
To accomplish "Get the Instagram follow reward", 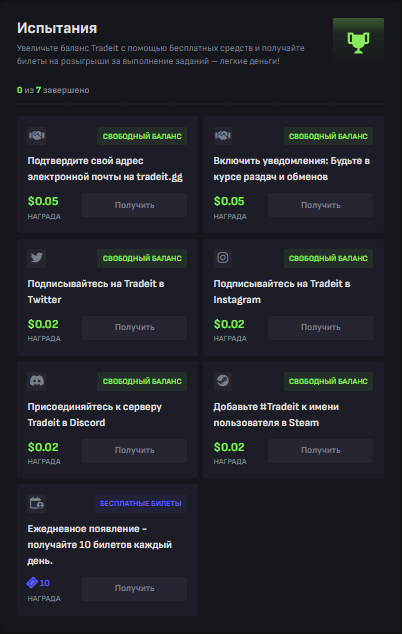I will click(x=320, y=328).
